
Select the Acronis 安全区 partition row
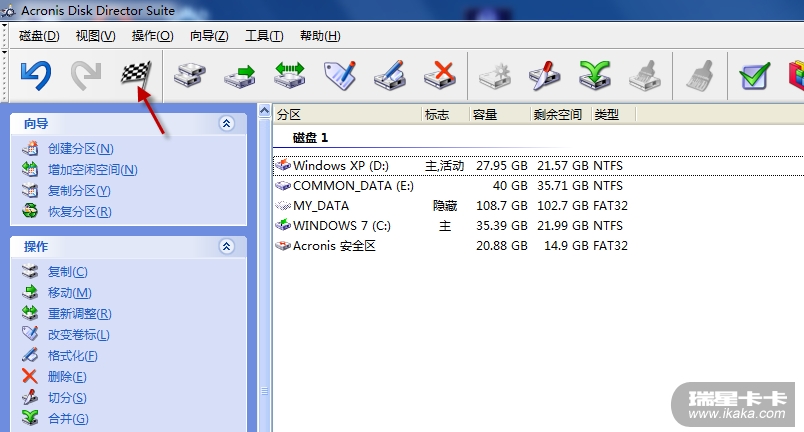(538, 245)
